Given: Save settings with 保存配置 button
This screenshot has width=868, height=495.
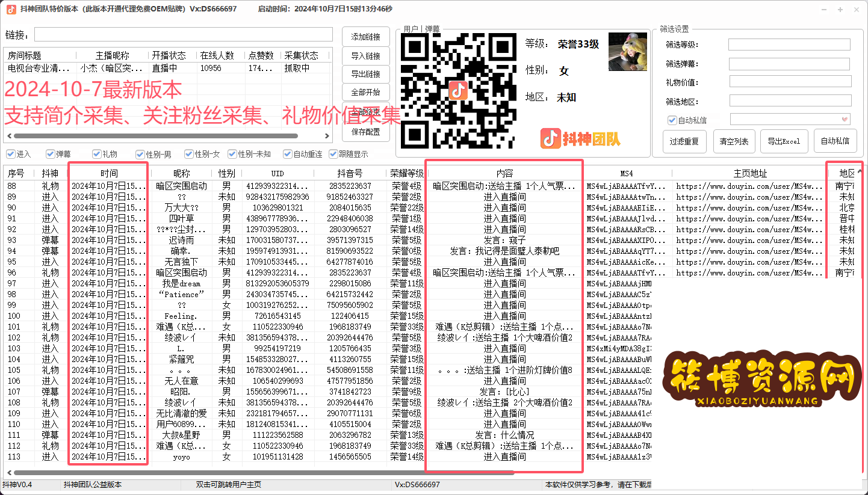Looking at the screenshot, I should [365, 132].
